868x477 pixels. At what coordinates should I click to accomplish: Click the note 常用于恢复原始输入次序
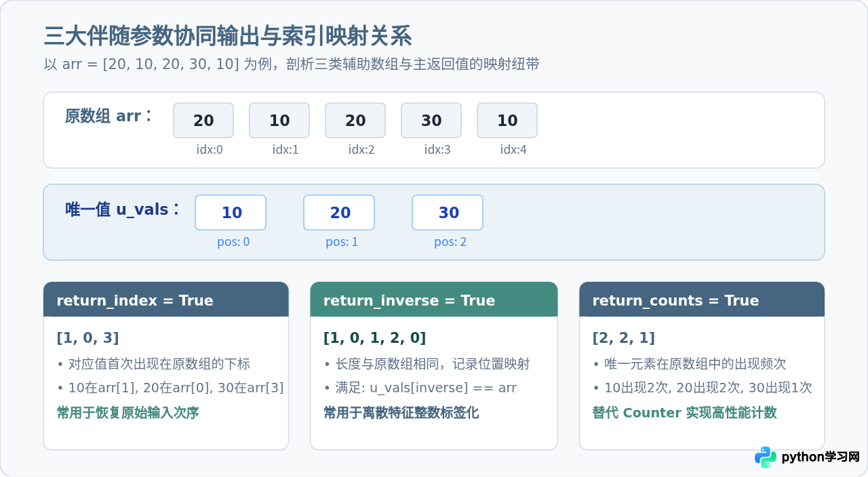(x=127, y=413)
